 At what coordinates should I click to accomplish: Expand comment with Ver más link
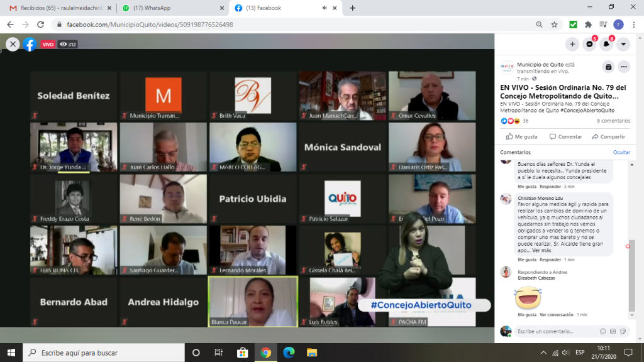click(x=541, y=250)
